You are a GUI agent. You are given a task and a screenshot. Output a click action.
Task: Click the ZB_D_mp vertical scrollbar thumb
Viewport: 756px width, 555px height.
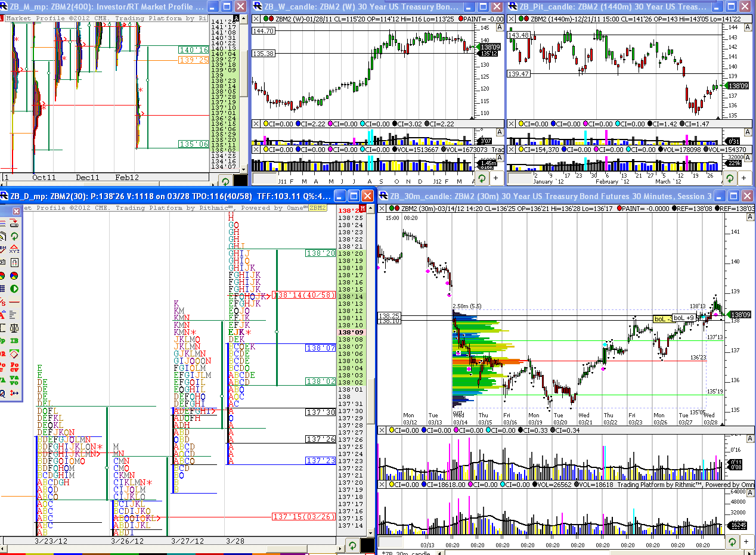click(370, 401)
